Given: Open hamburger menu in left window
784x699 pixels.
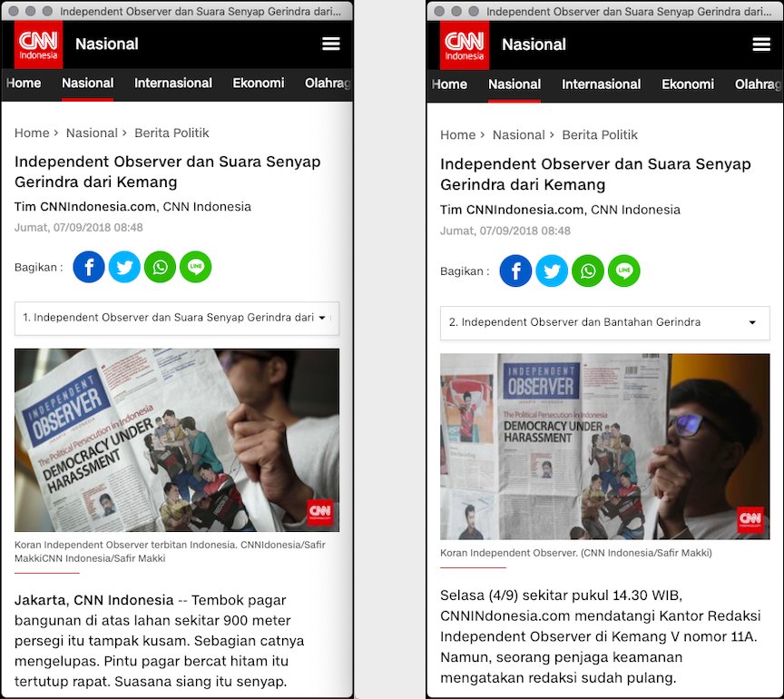Looking at the screenshot, I should (x=330, y=44).
